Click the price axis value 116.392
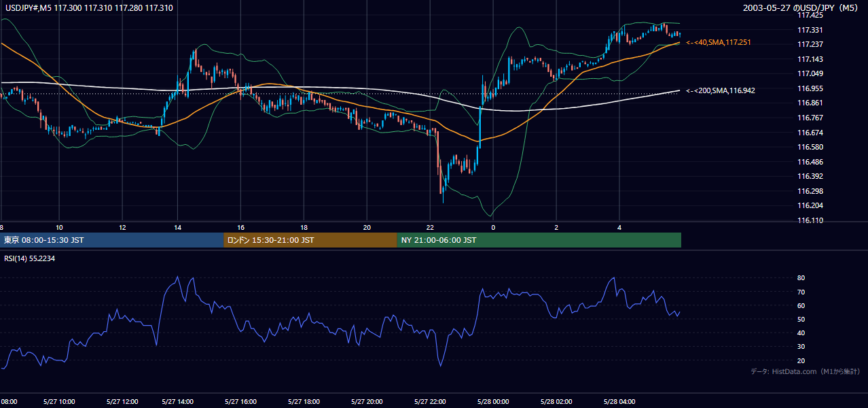868x408 pixels. pyautogui.click(x=811, y=176)
